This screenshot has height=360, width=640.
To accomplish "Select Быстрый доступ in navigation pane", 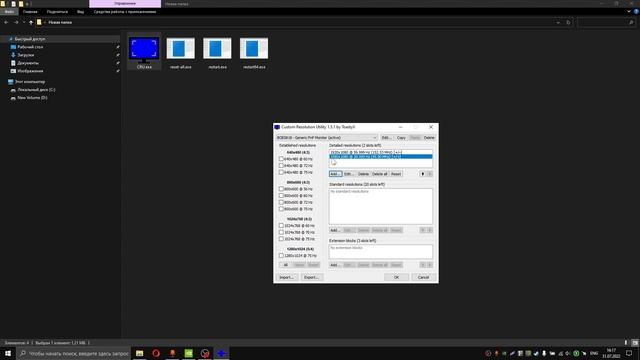I will point(30,39).
